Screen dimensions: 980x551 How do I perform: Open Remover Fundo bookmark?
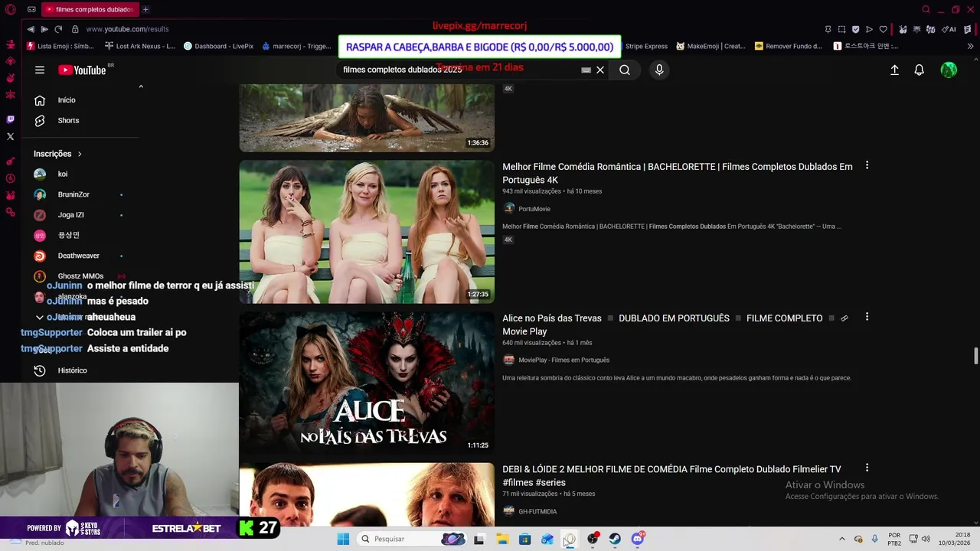789,46
